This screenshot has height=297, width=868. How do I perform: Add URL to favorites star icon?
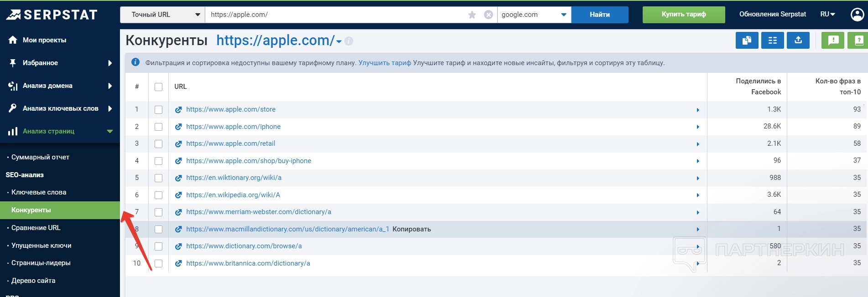[x=472, y=15]
